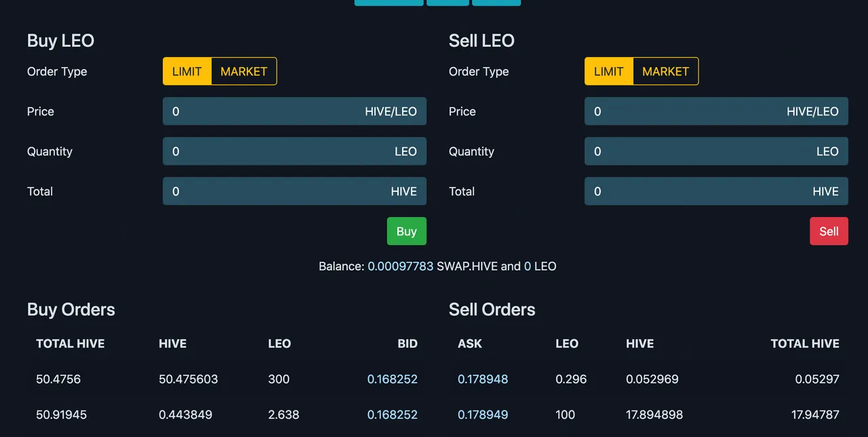Click the Buy LEO Quantity field
The image size is (868, 437).
click(294, 151)
